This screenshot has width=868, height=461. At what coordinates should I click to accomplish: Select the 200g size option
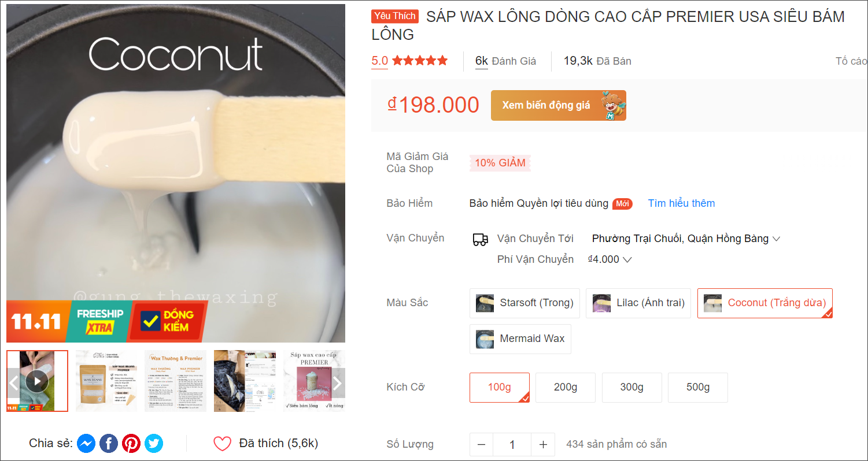click(565, 388)
